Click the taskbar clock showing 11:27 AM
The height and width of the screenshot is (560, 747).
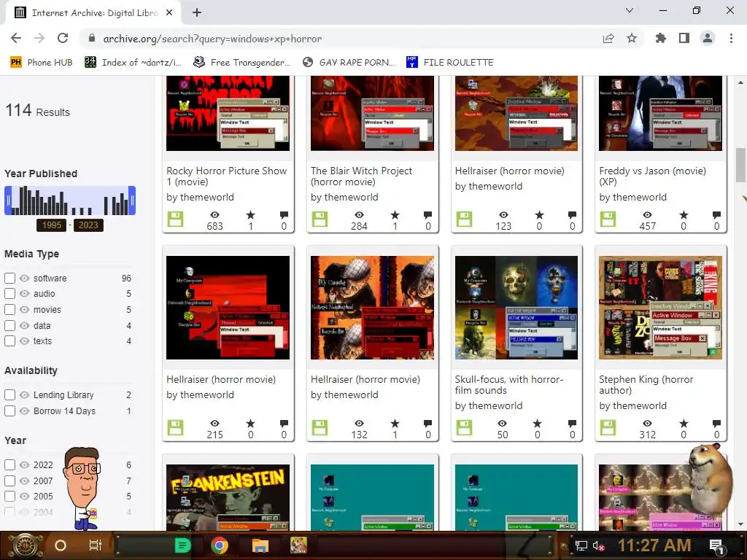coord(654,545)
